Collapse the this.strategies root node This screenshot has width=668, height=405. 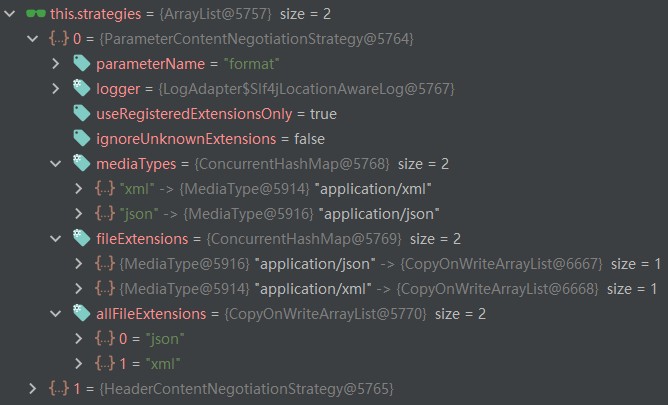(10, 13)
